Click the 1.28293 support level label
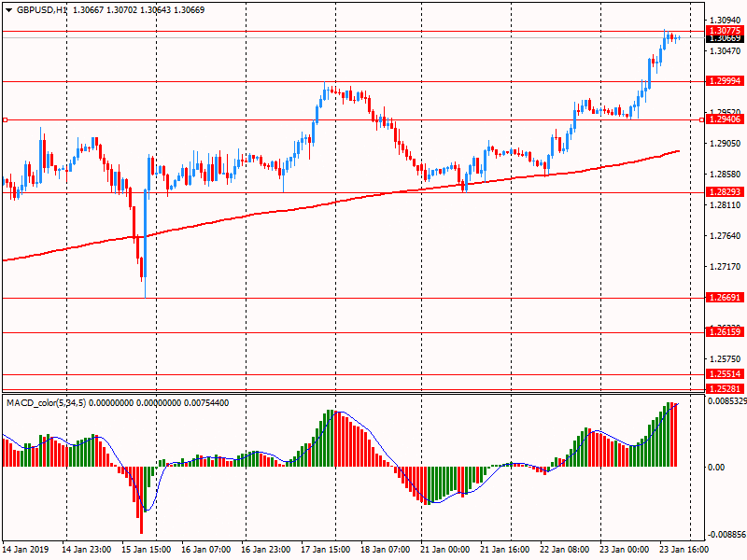This screenshot has height=560, width=747. (725, 192)
